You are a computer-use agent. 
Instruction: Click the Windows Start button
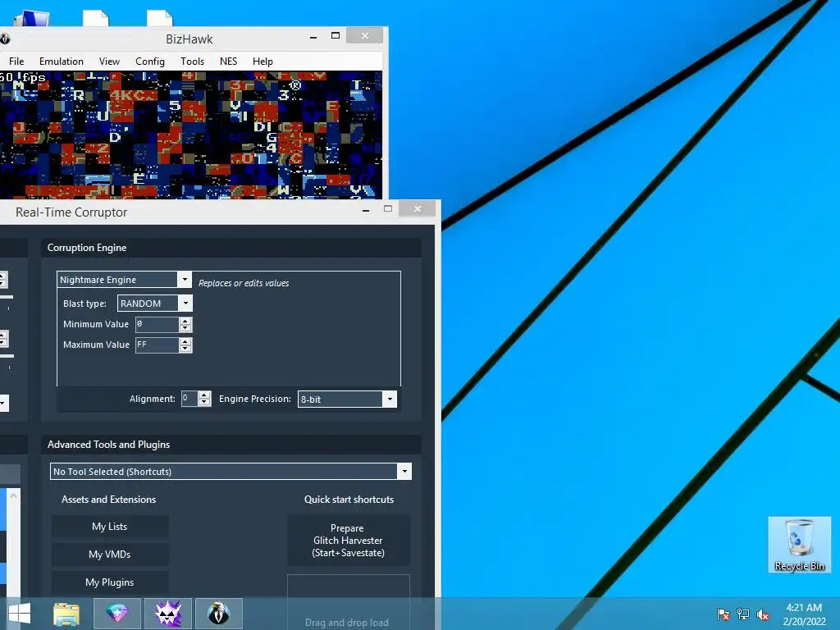[x=20, y=614]
